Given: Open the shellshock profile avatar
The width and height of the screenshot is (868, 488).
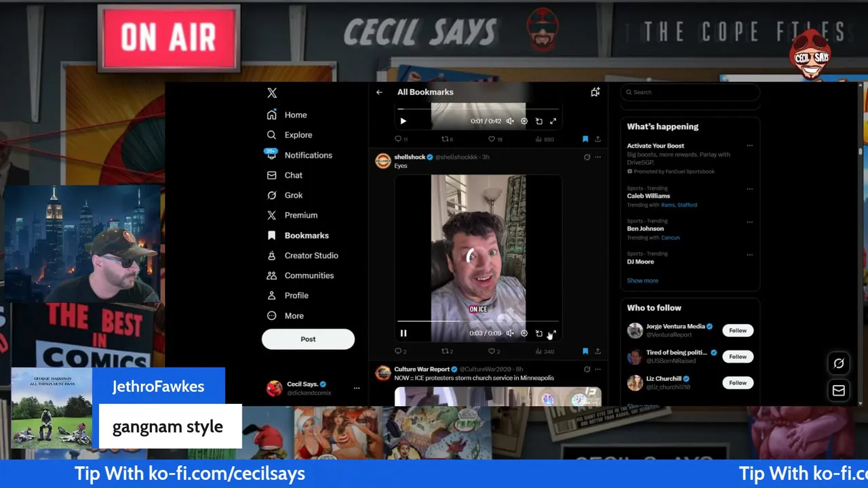Looking at the screenshot, I should pos(383,161).
